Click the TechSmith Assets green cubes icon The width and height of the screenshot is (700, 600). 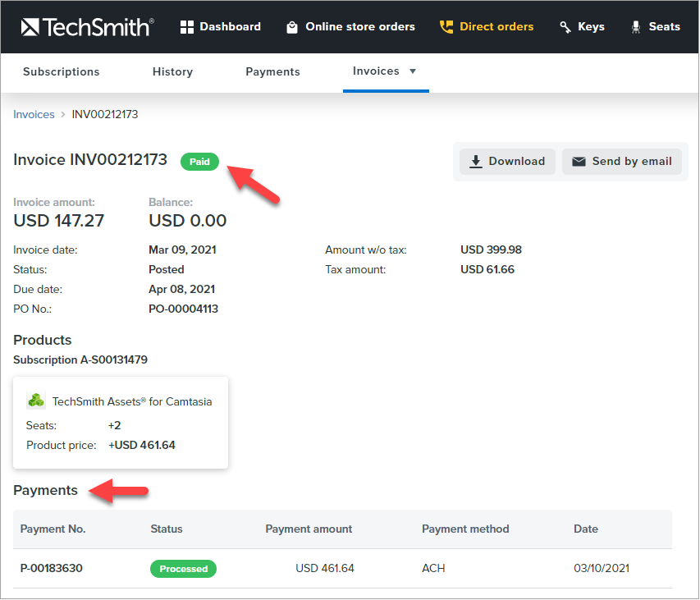(36, 401)
